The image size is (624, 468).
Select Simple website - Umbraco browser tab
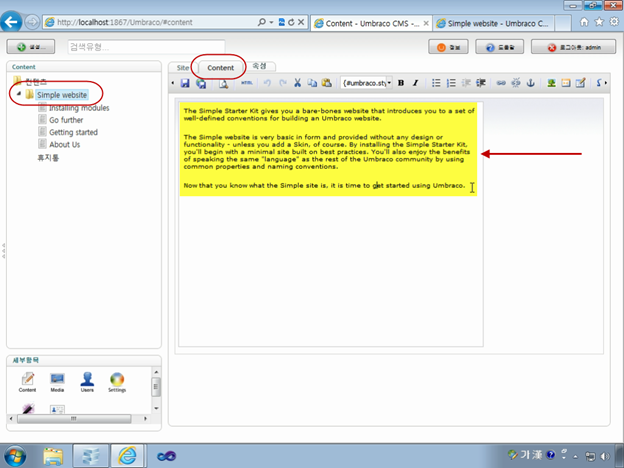[x=493, y=23]
